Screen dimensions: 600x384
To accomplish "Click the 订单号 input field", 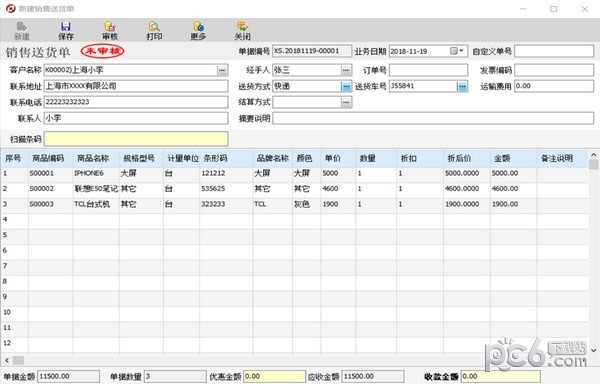I will [428, 70].
